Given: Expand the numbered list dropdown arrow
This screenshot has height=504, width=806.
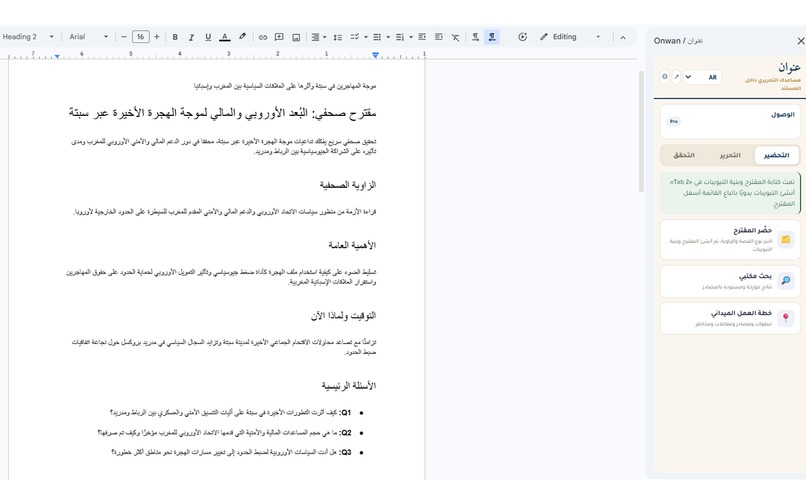Looking at the screenshot, I should coord(411,37).
